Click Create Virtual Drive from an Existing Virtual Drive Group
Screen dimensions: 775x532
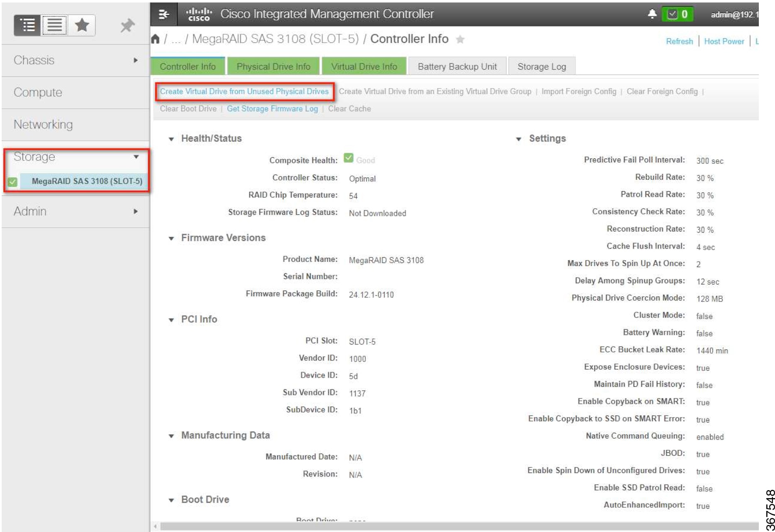[435, 92]
